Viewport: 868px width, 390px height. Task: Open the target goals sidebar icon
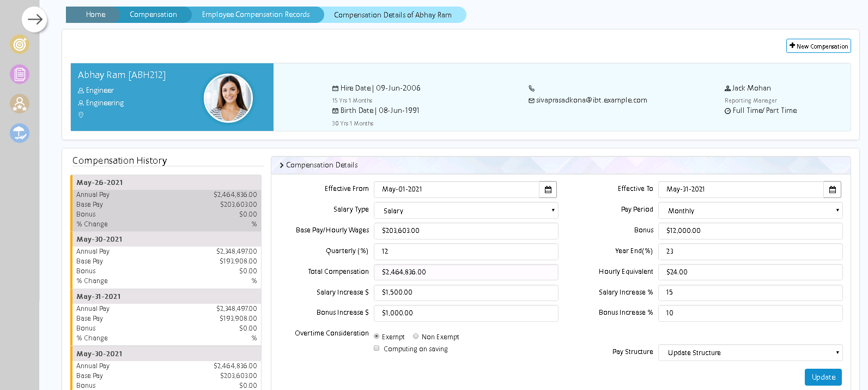tap(20, 45)
